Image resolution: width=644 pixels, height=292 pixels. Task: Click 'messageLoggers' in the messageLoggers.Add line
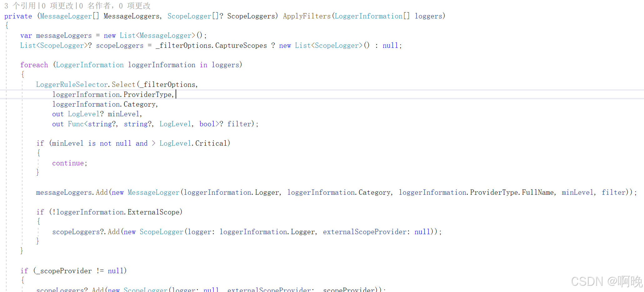coord(64,193)
